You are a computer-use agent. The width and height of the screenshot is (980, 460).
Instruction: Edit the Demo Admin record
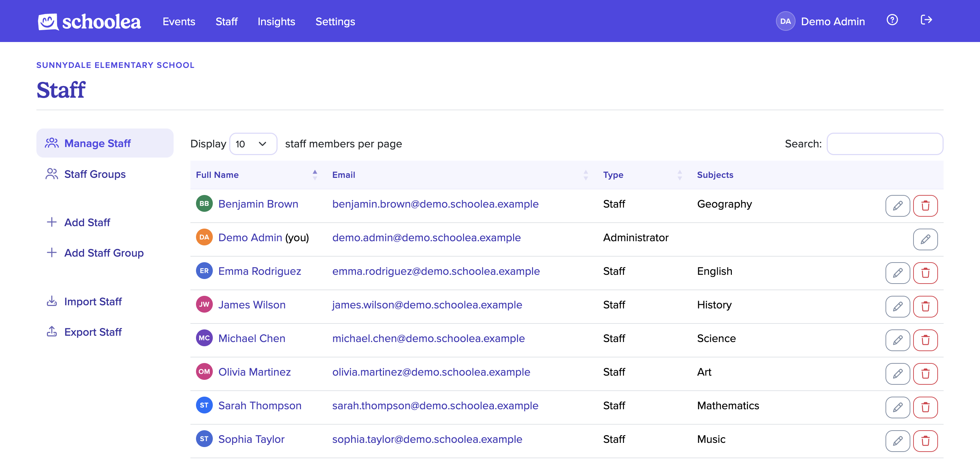tap(925, 239)
